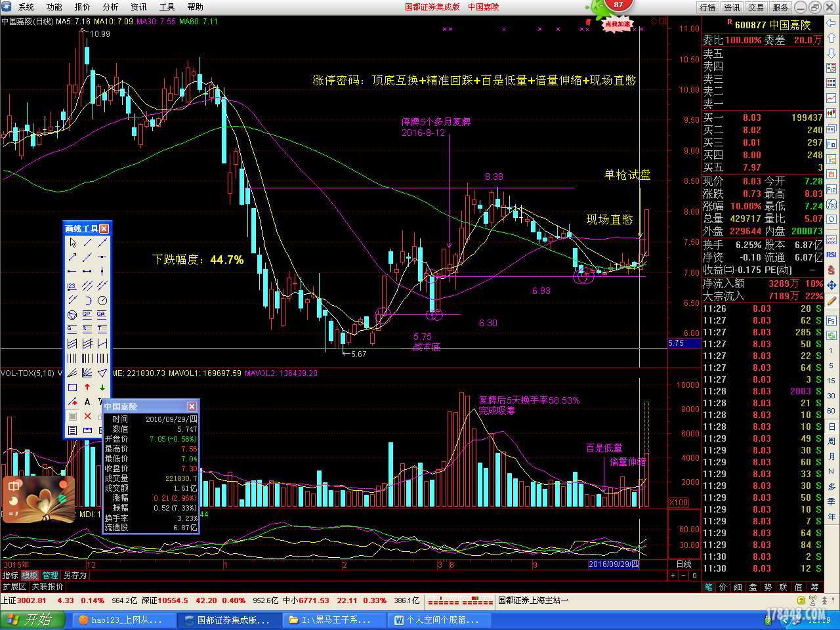Screen dimensions: 840x630
Task: Open the 功能 menu
Action: pyautogui.click(x=54, y=7)
